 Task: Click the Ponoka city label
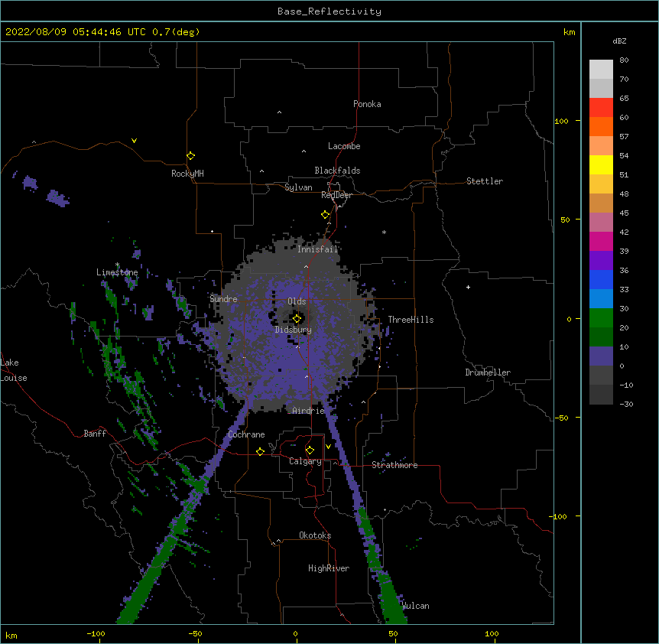point(367,104)
